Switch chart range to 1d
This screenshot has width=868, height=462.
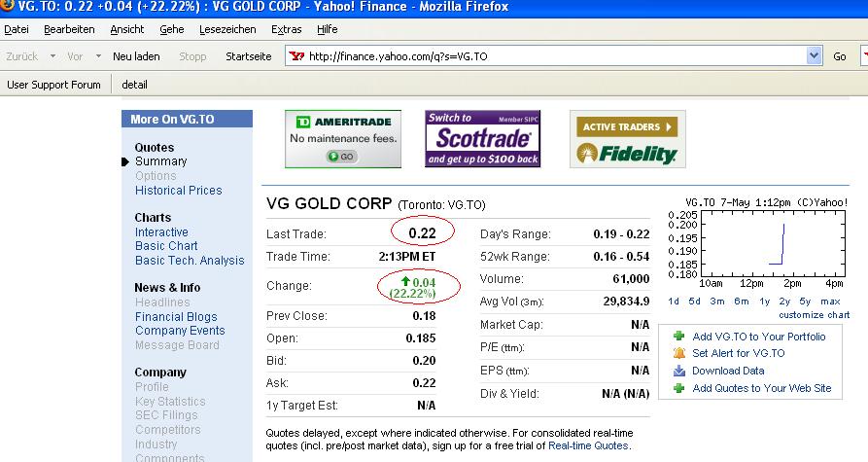pos(674,301)
